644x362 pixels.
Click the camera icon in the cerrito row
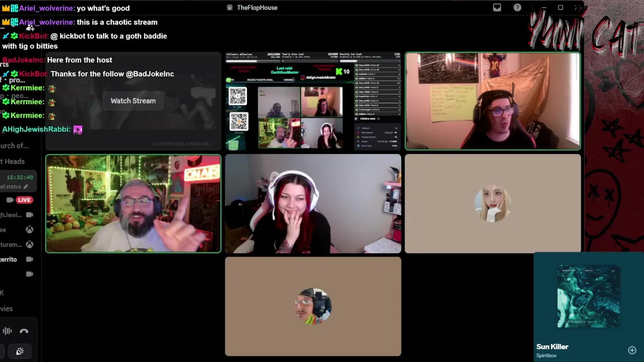click(30, 259)
